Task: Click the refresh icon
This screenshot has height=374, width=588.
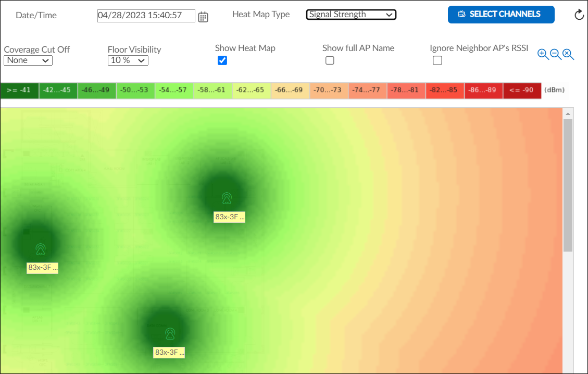Action: point(579,15)
